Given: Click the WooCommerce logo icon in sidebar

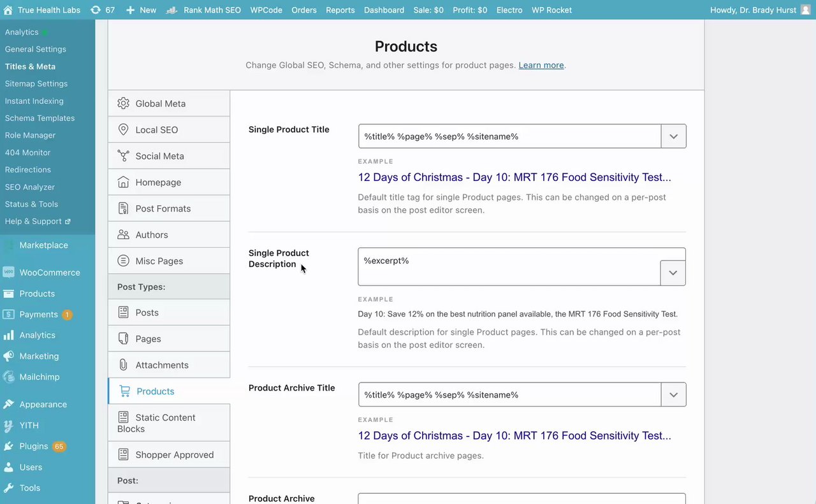Looking at the screenshot, I should point(8,272).
